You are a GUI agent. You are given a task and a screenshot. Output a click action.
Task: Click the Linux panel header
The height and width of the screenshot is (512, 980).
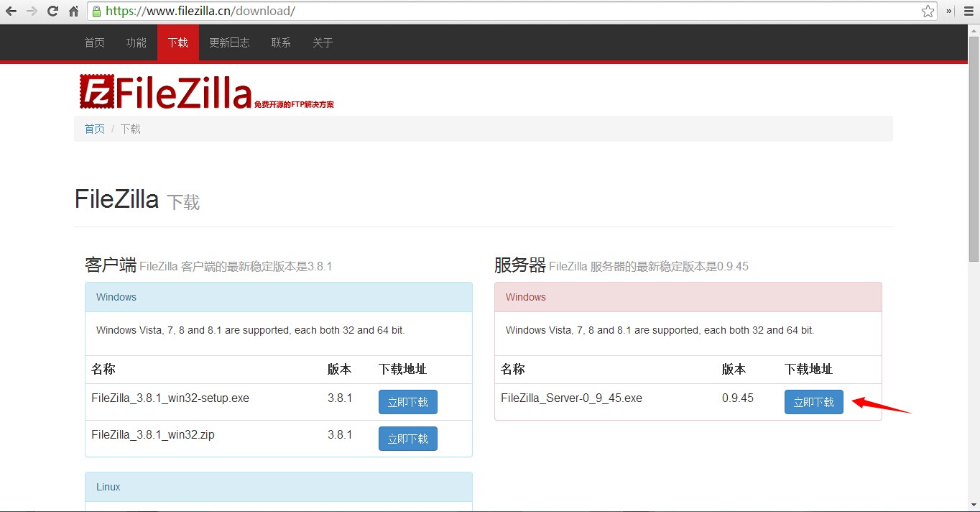click(x=279, y=487)
